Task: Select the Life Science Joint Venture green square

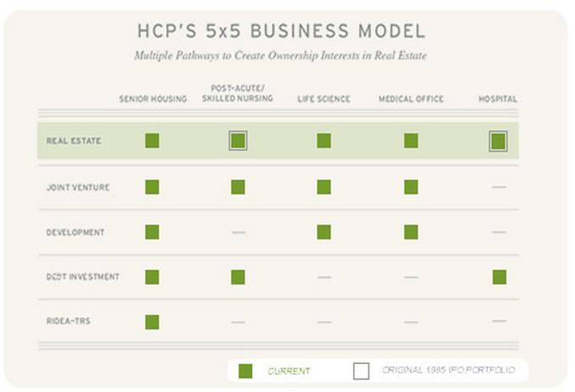Action: [x=324, y=186]
